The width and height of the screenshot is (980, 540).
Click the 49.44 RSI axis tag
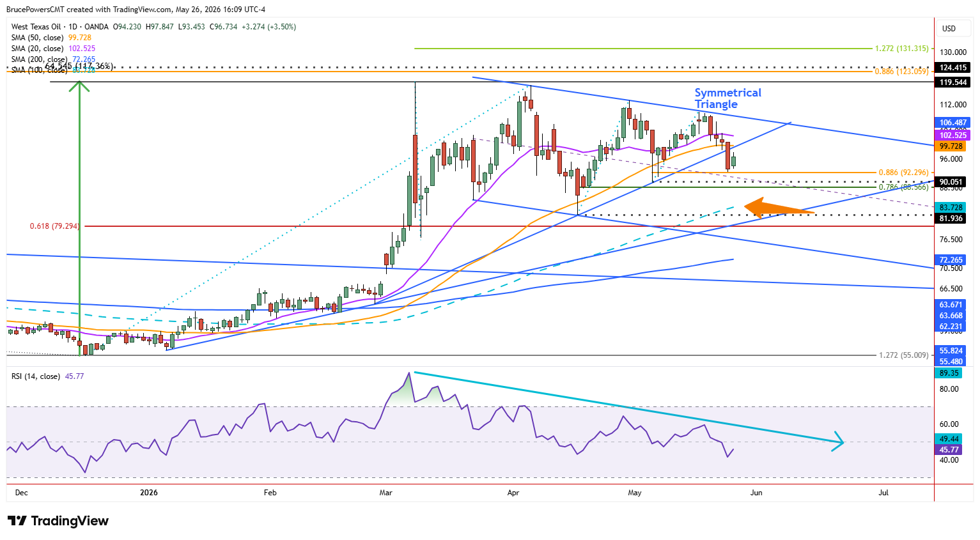[949, 439]
